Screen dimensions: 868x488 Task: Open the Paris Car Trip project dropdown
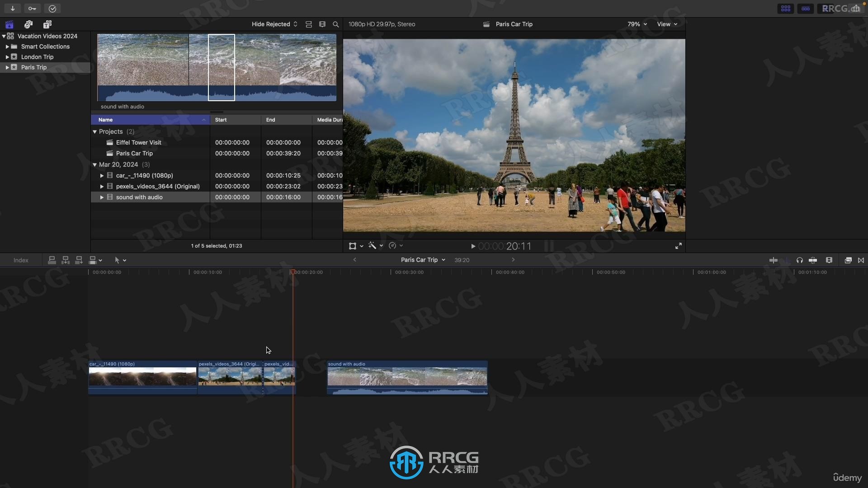click(443, 260)
